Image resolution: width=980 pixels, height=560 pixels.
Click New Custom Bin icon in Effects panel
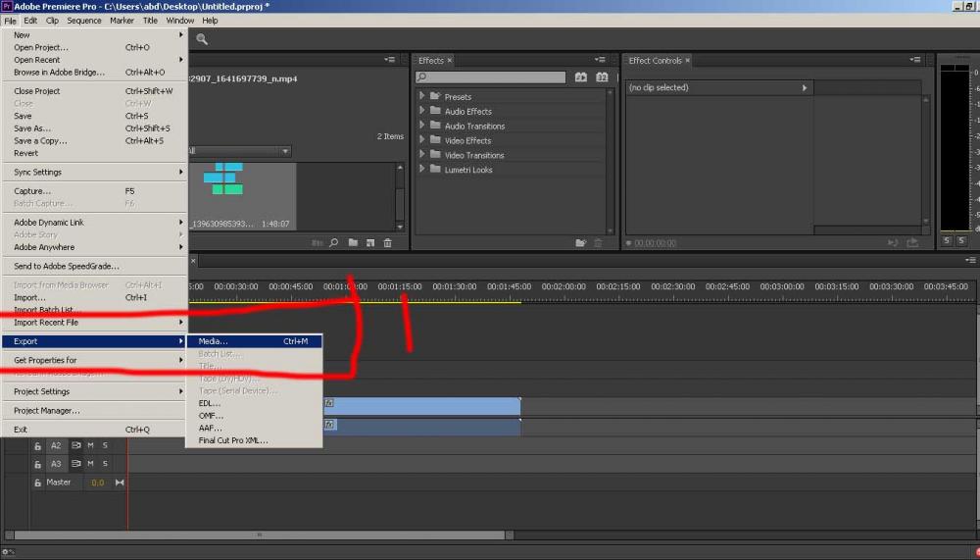click(x=580, y=243)
